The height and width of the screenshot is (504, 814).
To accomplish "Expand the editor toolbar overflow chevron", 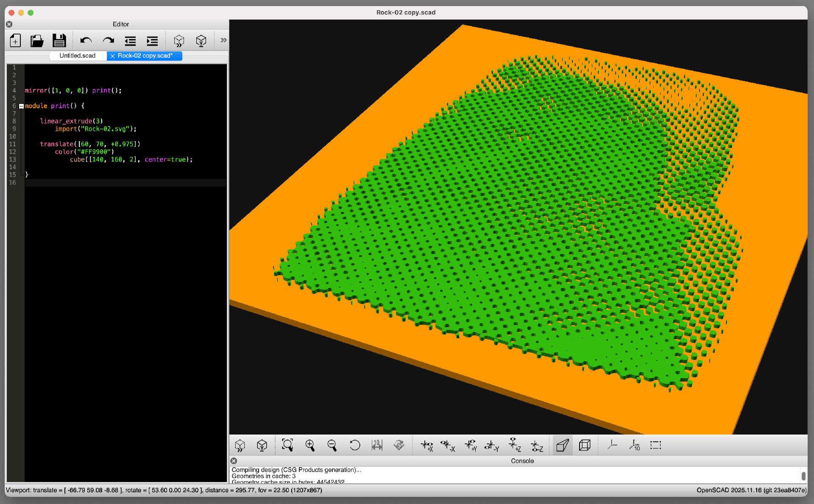I will pos(223,40).
